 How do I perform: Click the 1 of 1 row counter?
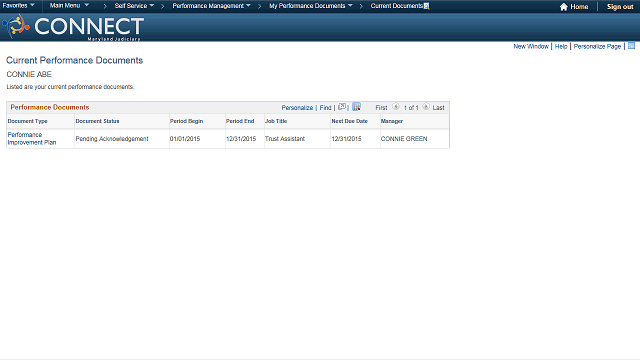[x=411, y=108]
